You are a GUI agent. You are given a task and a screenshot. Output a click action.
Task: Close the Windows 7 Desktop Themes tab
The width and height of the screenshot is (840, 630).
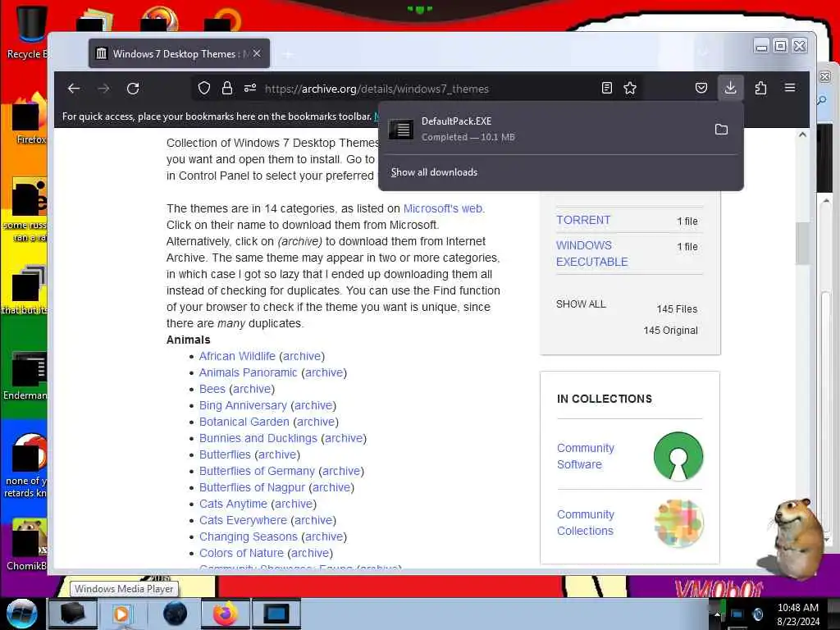pos(257,53)
